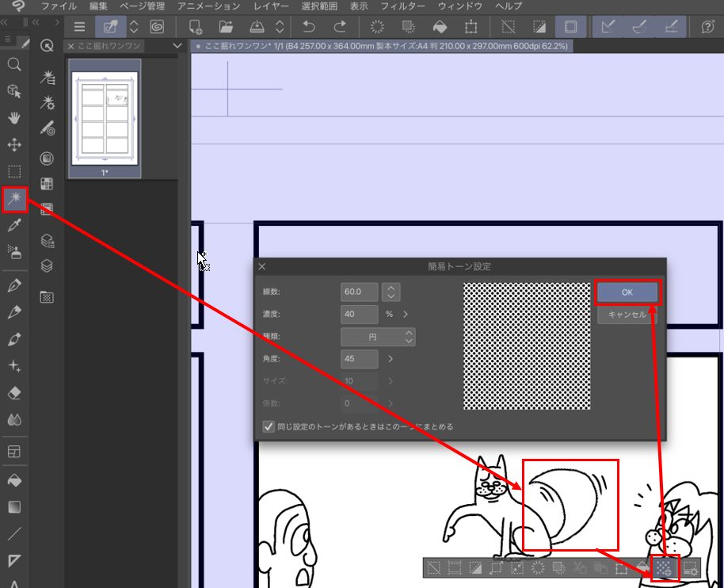Toggle Snap to ruler in the command bar

coord(609,26)
